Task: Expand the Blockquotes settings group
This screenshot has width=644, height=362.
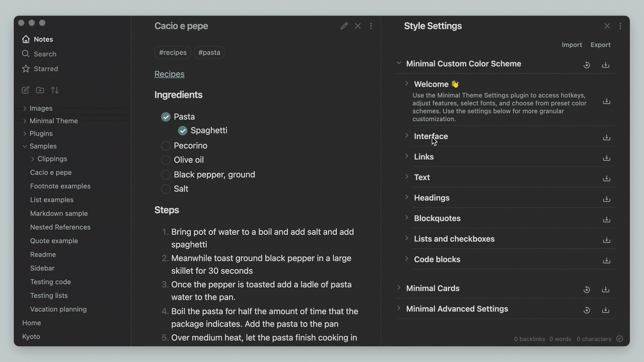Action: click(x=406, y=218)
